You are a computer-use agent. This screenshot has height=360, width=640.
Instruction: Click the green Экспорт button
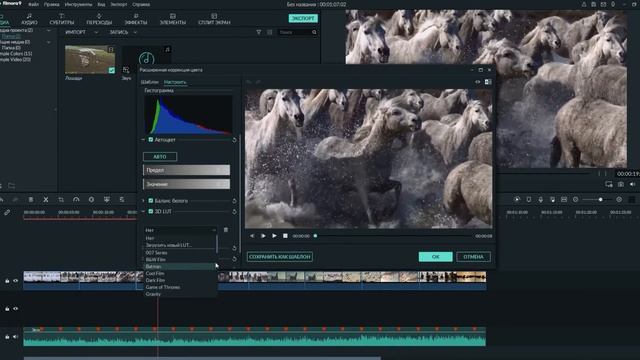pyautogui.click(x=303, y=18)
